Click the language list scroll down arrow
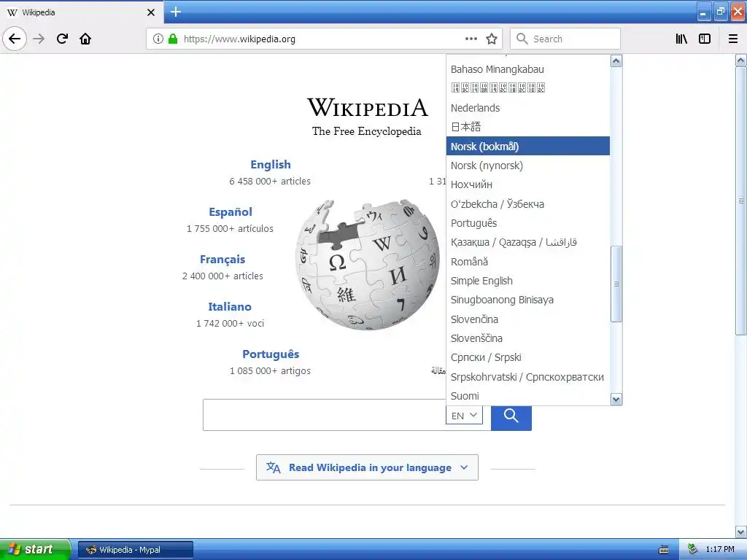 [x=616, y=400]
